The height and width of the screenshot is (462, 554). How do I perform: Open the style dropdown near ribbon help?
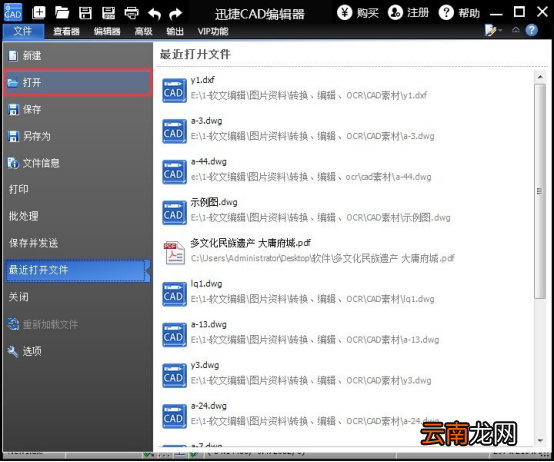pos(493,30)
